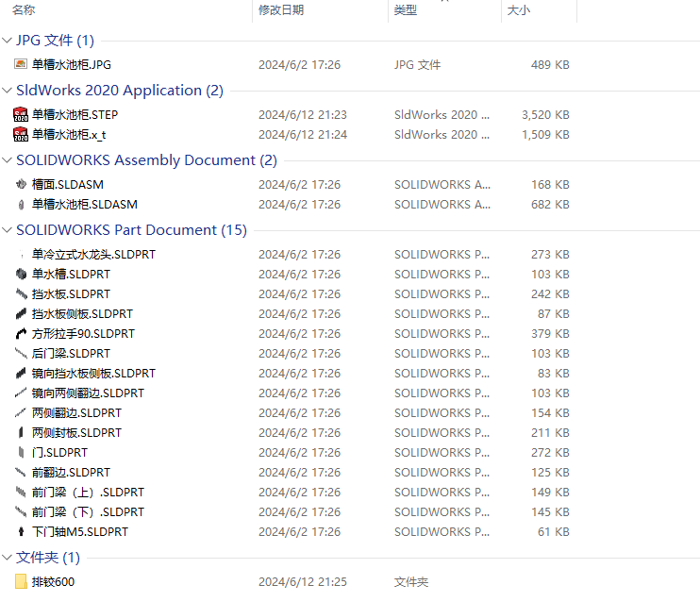Select file name 门.SLDPRT
This screenshot has width=700, height=602.
point(59,452)
